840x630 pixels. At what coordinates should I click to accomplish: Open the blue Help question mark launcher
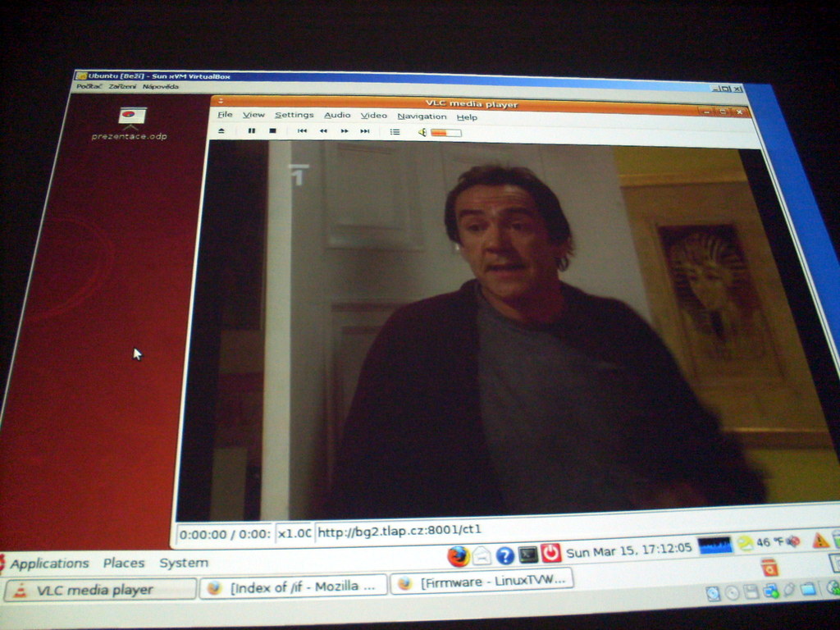(x=504, y=555)
